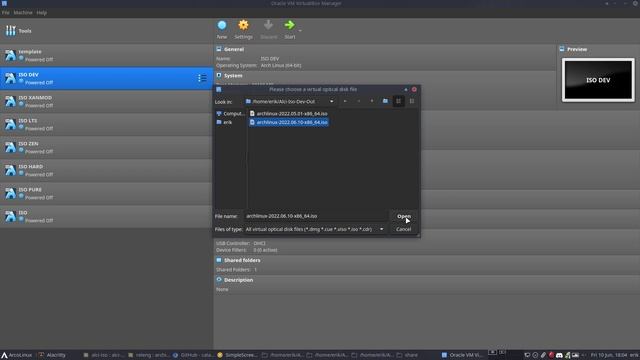Image resolution: width=640 pixels, height=360 pixels.
Task: Select archlinux-2022.06.10-x86_64.iso file
Action: pyautogui.click(x=289, y=122)
